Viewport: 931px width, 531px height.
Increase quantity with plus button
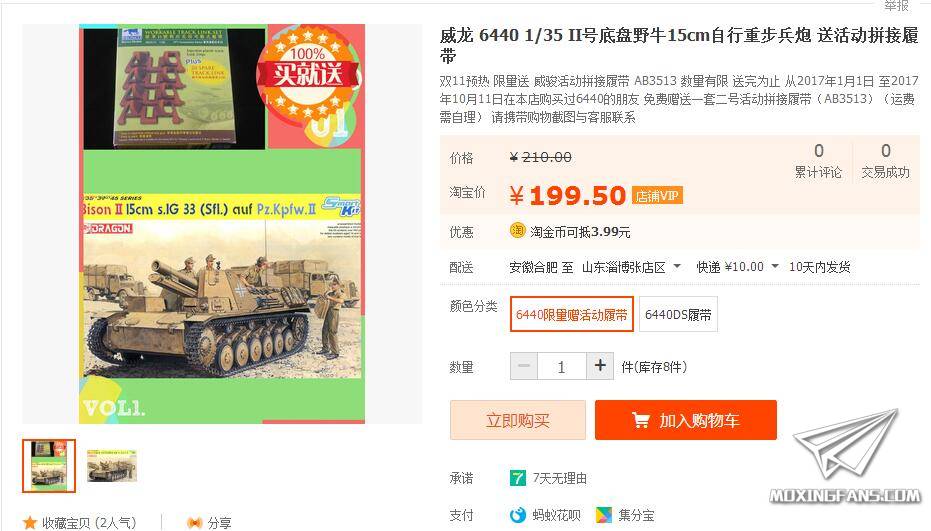pos(600,366)
